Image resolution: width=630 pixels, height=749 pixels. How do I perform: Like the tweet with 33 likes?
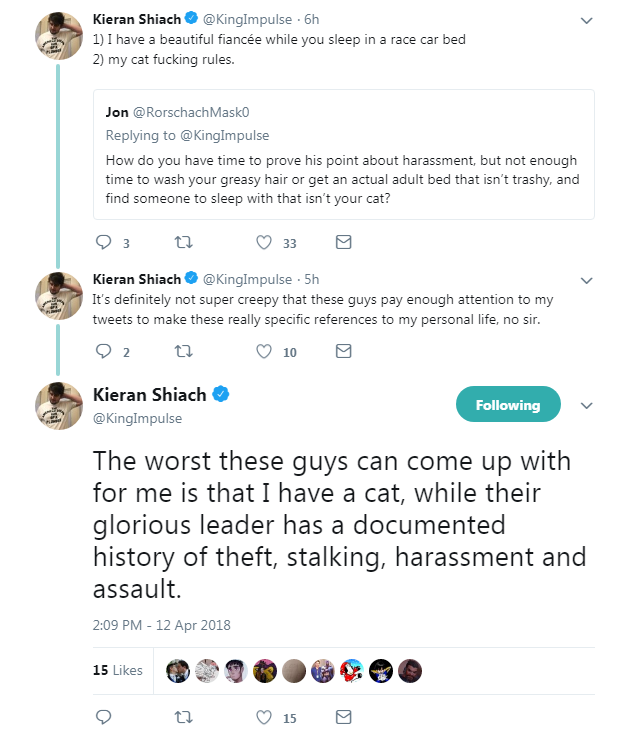coord(264,242)
